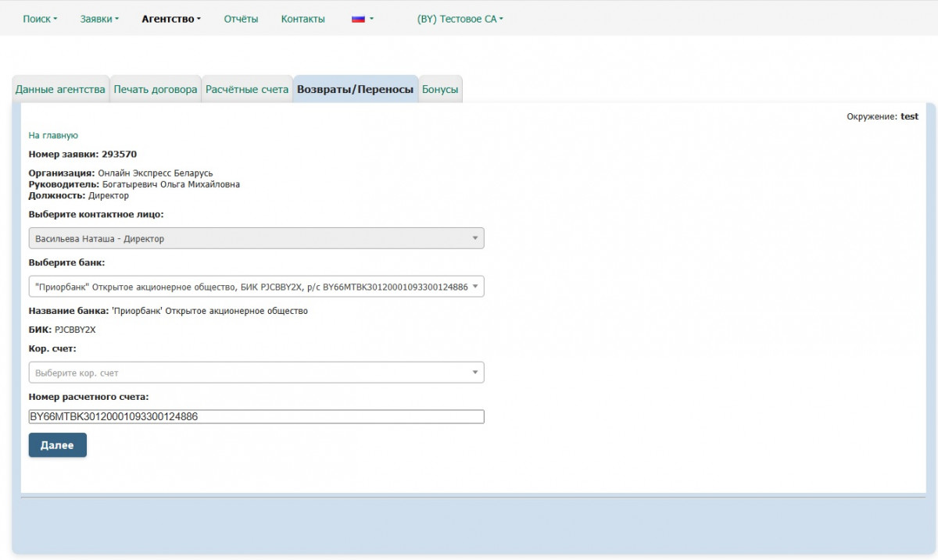Select the Возвраты/Переносы tab
Viewport: 938px width, 560px height.
(x=355, y=90)
